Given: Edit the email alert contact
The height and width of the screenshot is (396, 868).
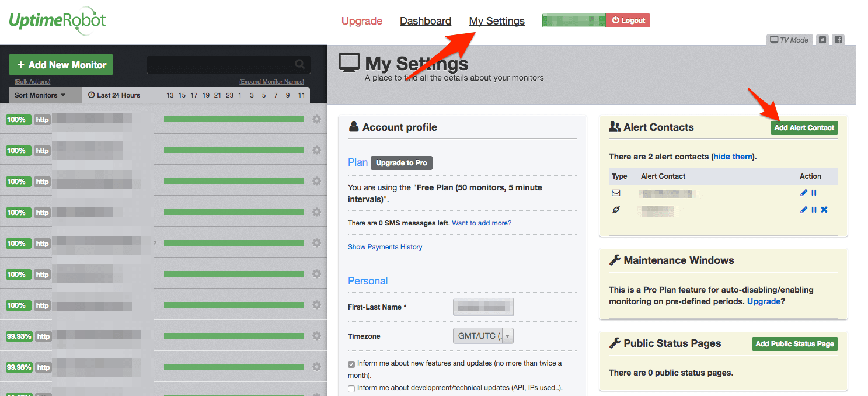Looking at the screenshot, I should coord(804,193).
